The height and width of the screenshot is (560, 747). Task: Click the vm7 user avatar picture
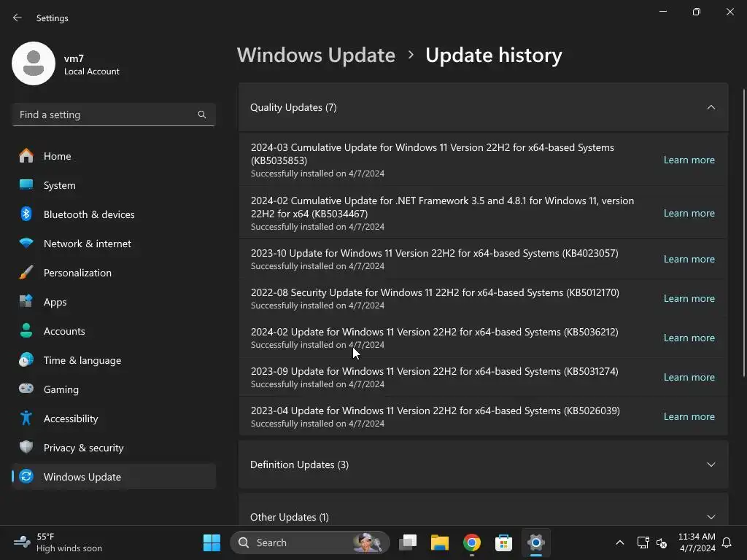34,63
